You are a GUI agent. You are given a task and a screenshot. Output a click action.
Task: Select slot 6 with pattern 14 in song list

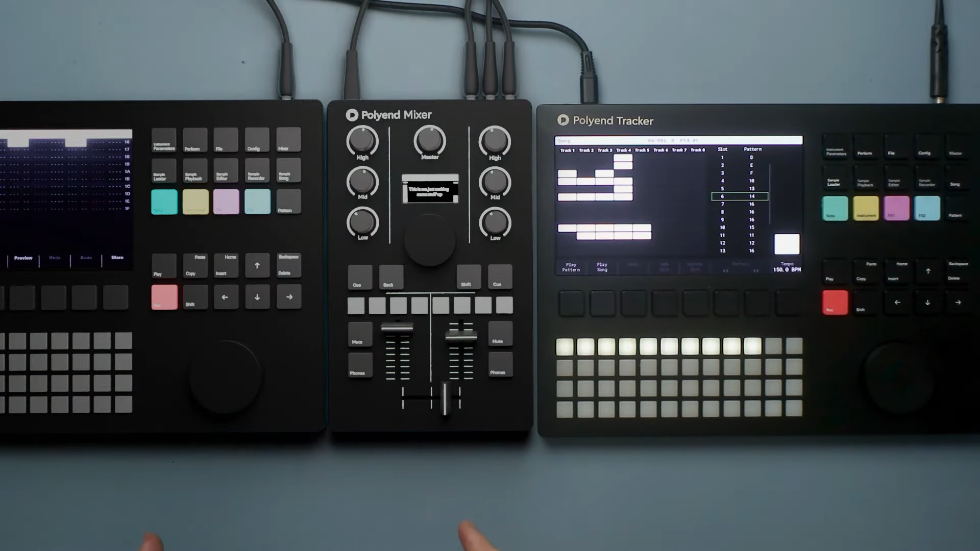739,196
